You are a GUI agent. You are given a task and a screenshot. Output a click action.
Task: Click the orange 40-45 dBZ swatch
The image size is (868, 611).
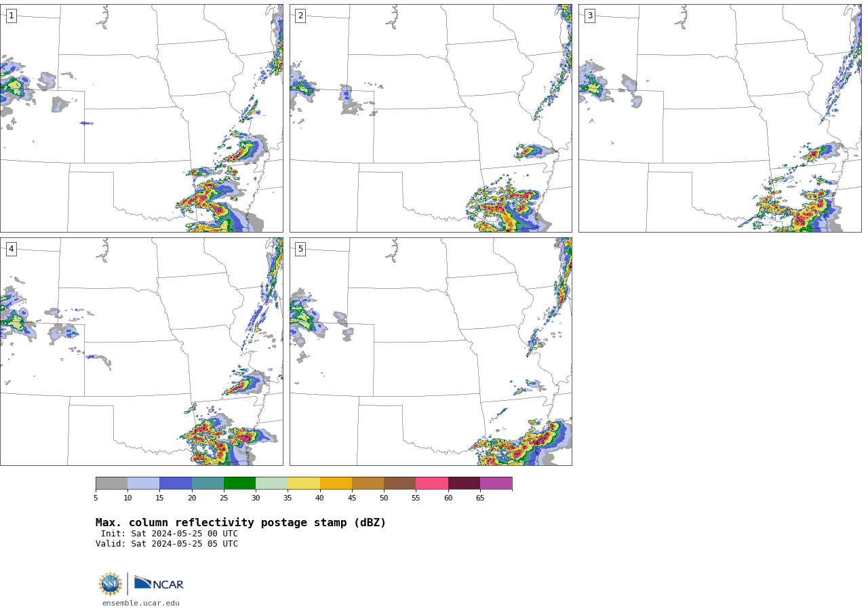(336, 483)
